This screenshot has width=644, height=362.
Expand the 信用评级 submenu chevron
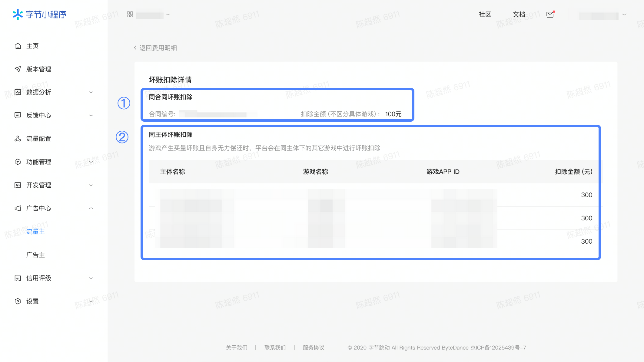(91, 278)
